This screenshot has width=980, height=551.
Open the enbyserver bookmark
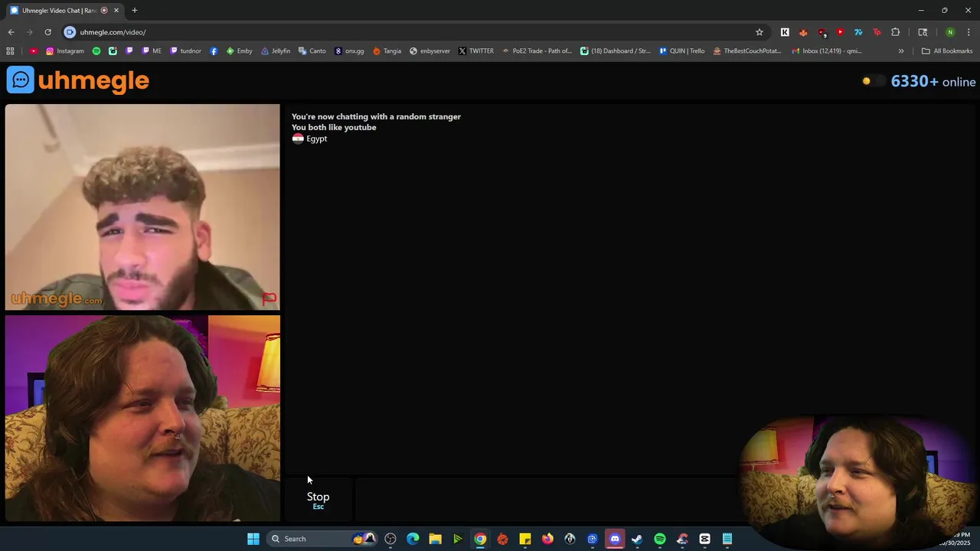430,51
